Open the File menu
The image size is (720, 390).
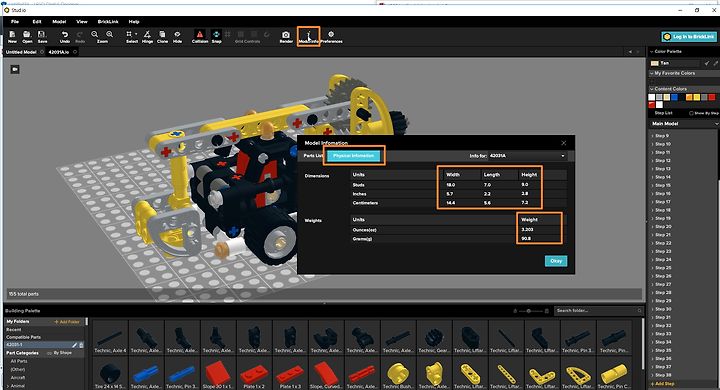click(15, 22)
